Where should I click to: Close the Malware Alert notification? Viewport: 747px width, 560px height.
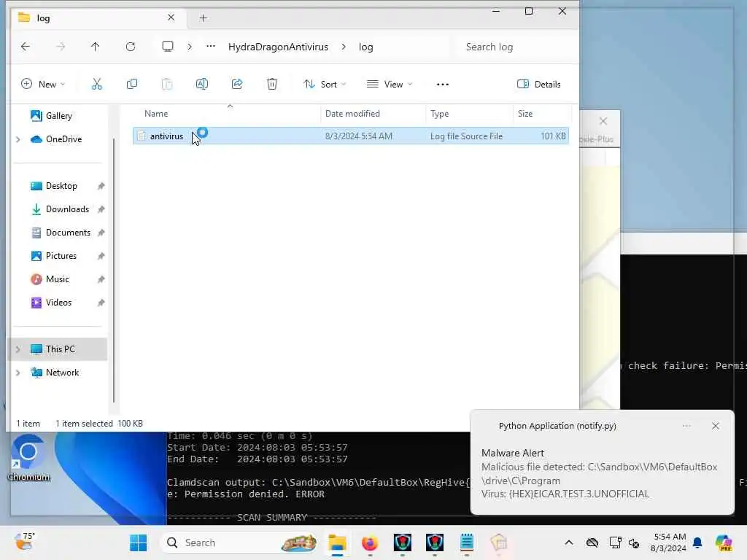(x=716, y=426)
